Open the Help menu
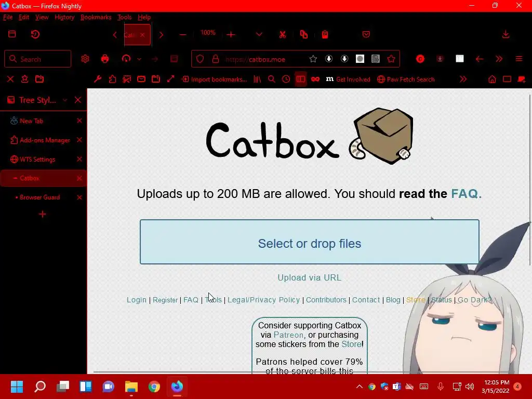Image resolution: width=532 pixels, height=399 pixels. (144, 17)
